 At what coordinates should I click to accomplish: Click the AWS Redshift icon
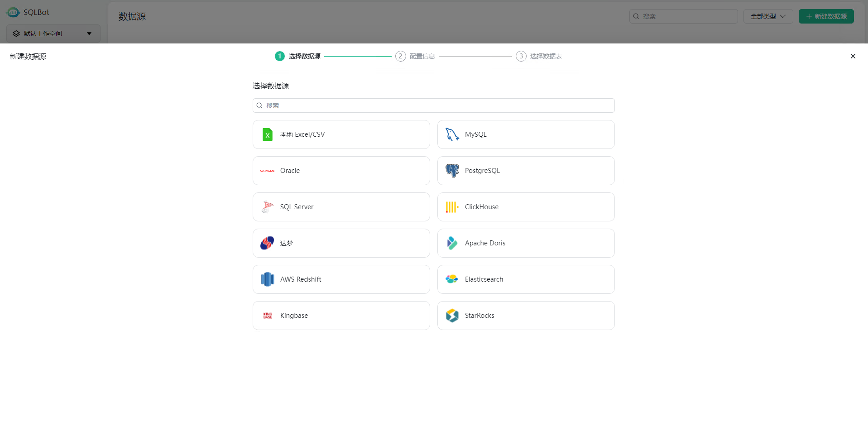267,279
